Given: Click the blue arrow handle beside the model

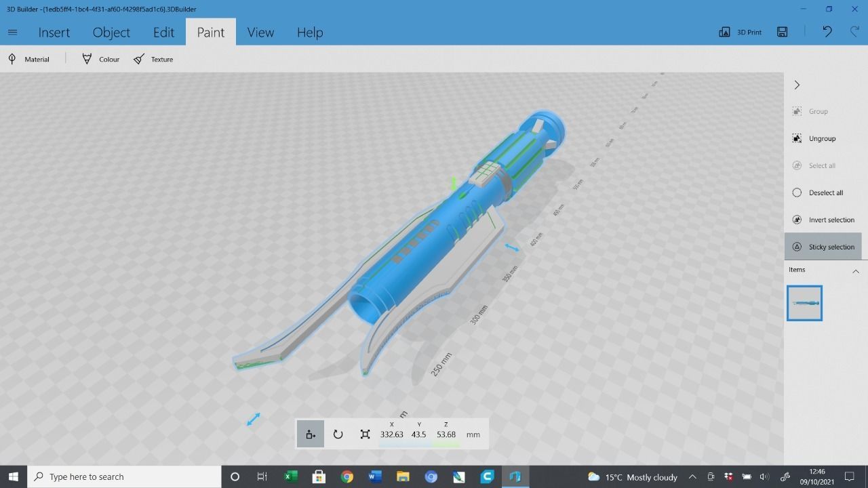Looking at the screenshot, I should pos(512,248).
